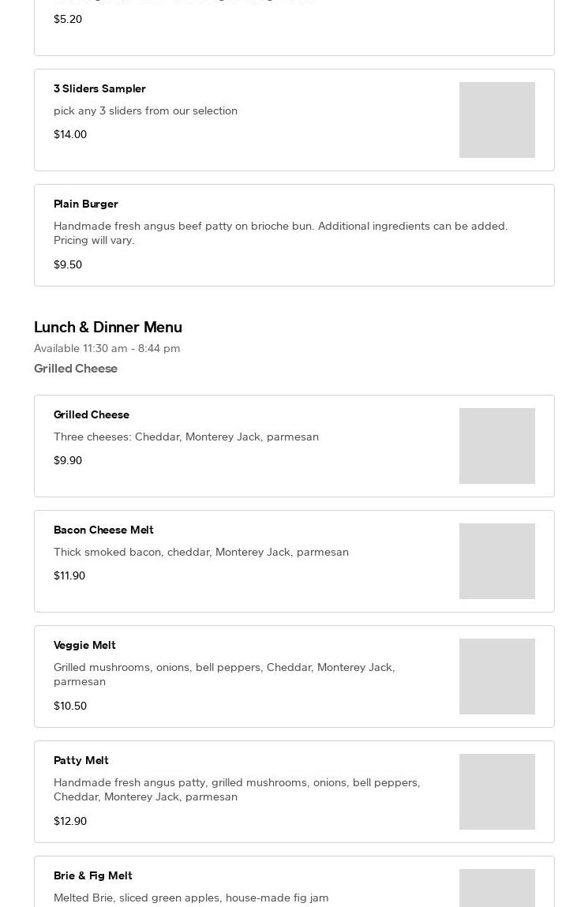Click the Veggie Melt ingredients description

(x=224, y=674)
